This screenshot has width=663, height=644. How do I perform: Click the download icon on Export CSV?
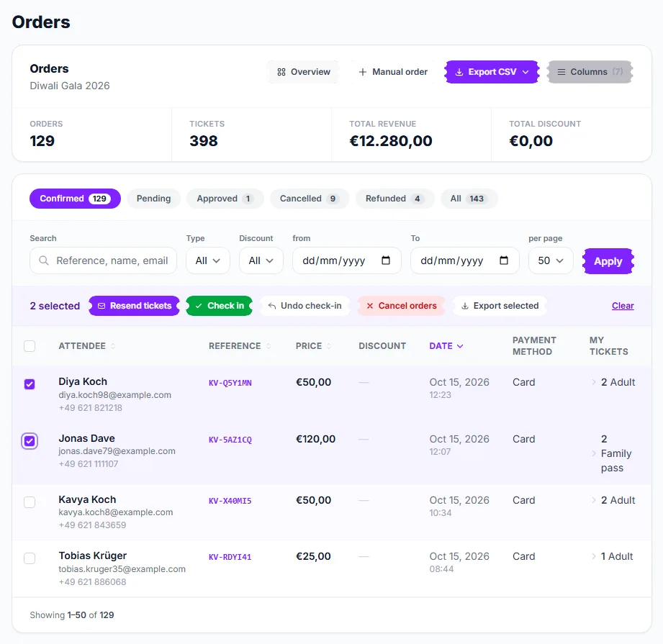coord(459,72)
